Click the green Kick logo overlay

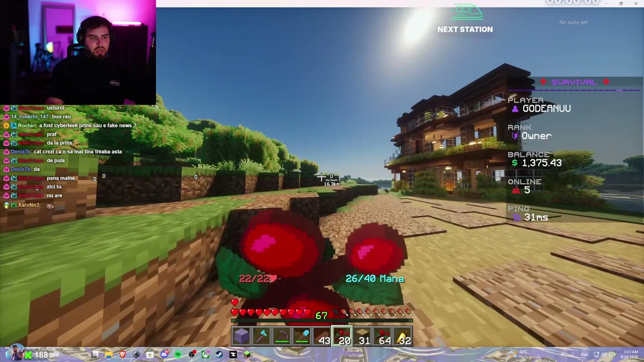[x=29, y=355]
